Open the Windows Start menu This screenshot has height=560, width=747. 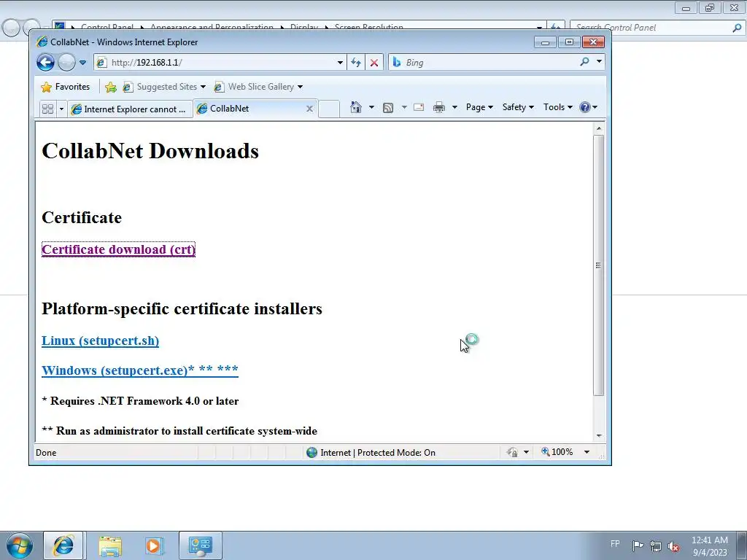point(20,545)
